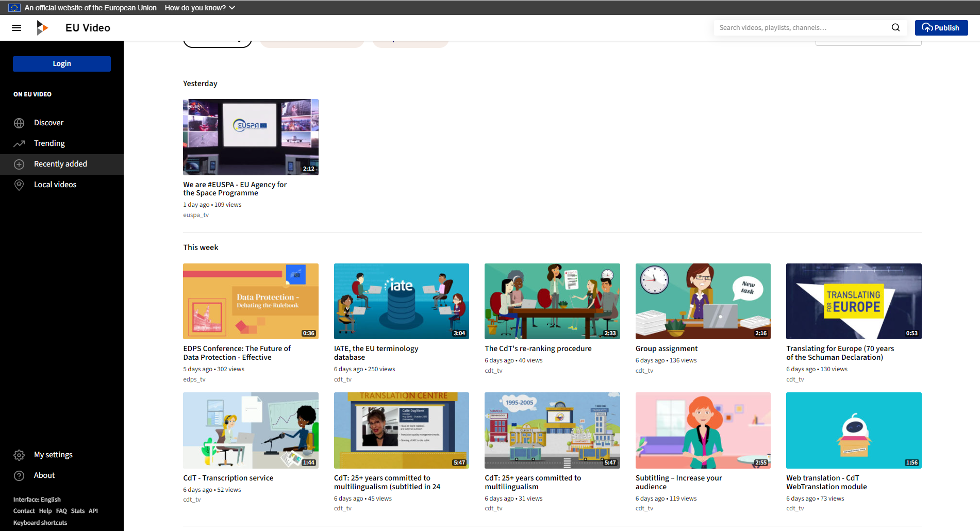Image resolution: width=980 pixels, height=531 pixels.
Task: Click the search magnifier icon
Action: [895, 27]
